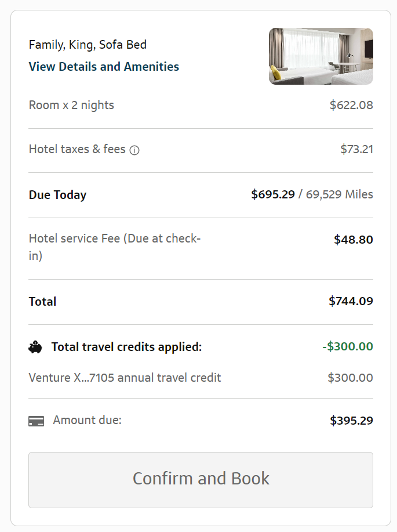The height and width of the screenshot is (532, 397).
Task: Click the green -$300.00 credit amount
Action: click(348, 346)
